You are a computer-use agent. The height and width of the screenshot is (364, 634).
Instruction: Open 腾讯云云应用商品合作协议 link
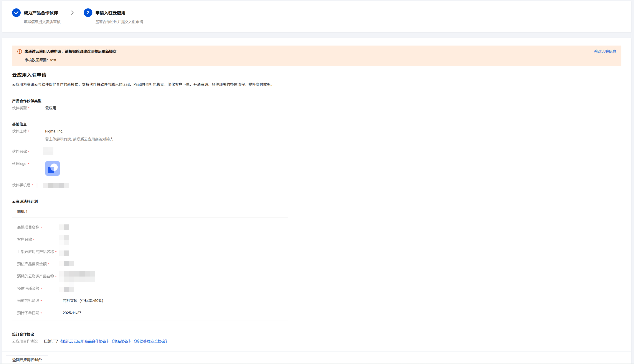click(84, 341)
